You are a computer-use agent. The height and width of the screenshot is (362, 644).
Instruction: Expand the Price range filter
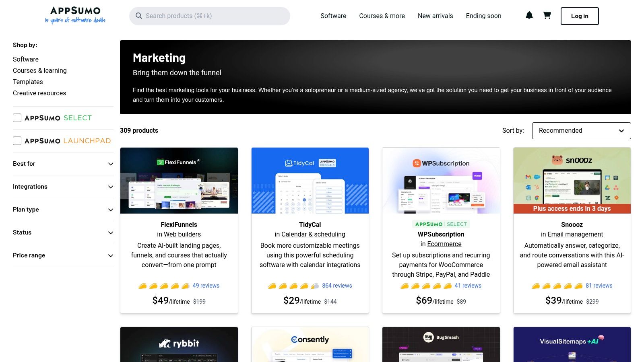click(63, 255)
